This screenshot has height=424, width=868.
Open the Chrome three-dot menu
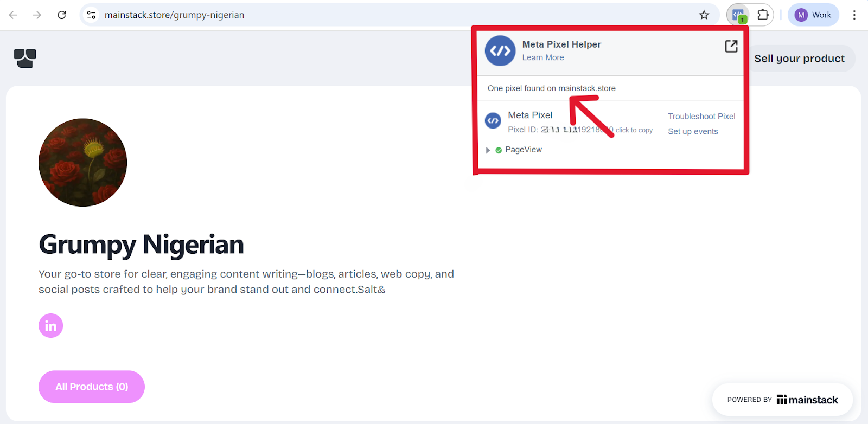[x=854, y=15]
